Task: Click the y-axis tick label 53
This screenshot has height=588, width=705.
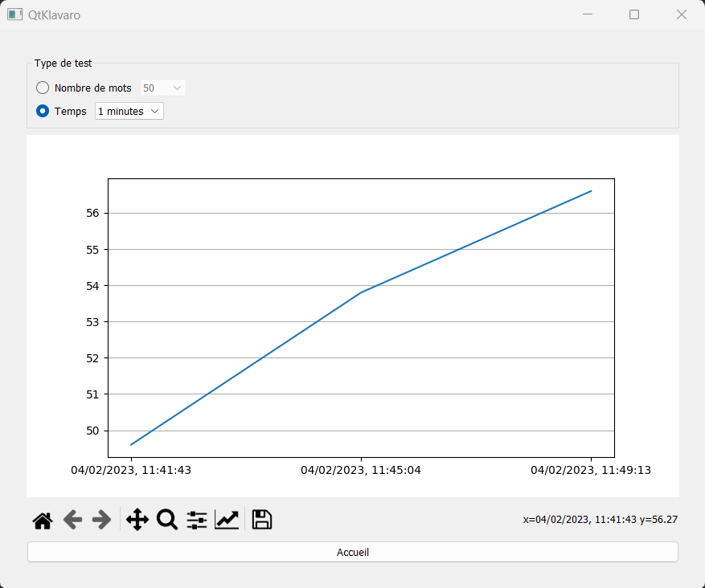Action: 92,322
